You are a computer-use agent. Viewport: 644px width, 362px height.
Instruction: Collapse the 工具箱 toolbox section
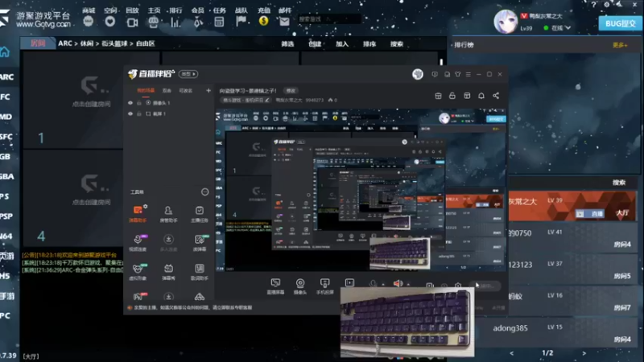(204, 191)
